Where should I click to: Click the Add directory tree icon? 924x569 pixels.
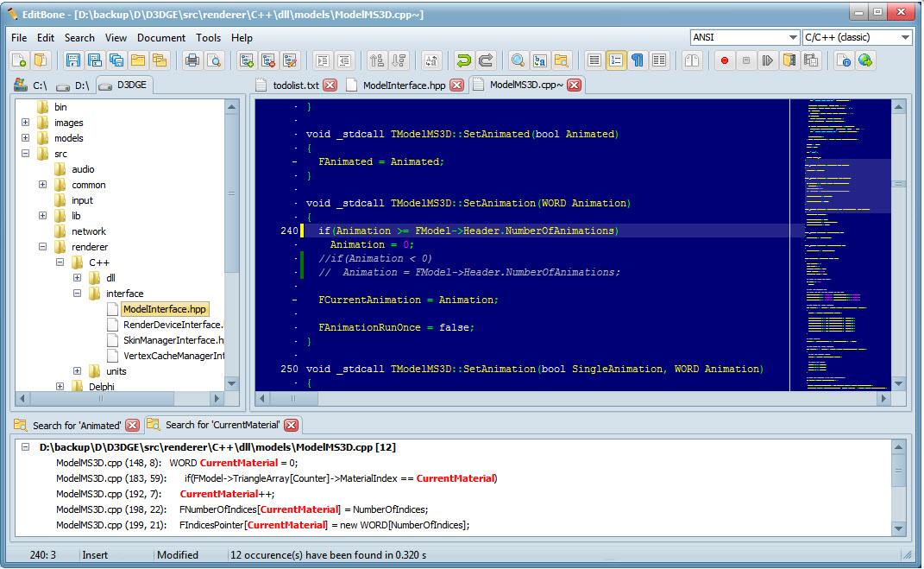tap(247, 60)
